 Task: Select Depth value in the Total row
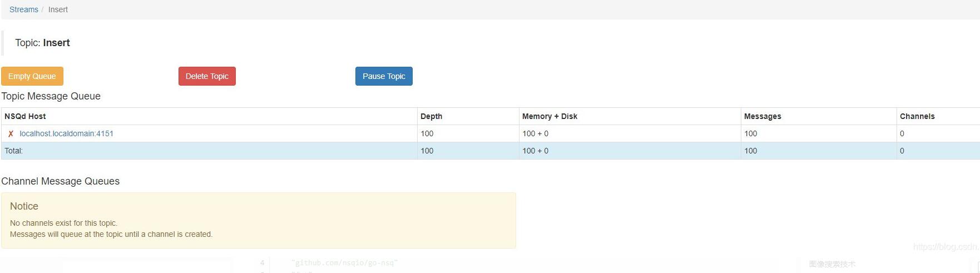[427, 151]
